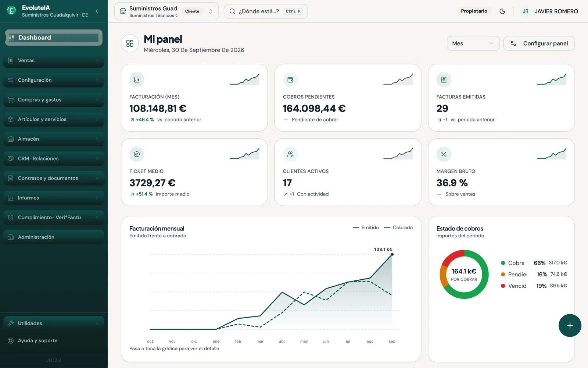Click the Ventas receipt icon
588x368 pixels.
(11, 60)
